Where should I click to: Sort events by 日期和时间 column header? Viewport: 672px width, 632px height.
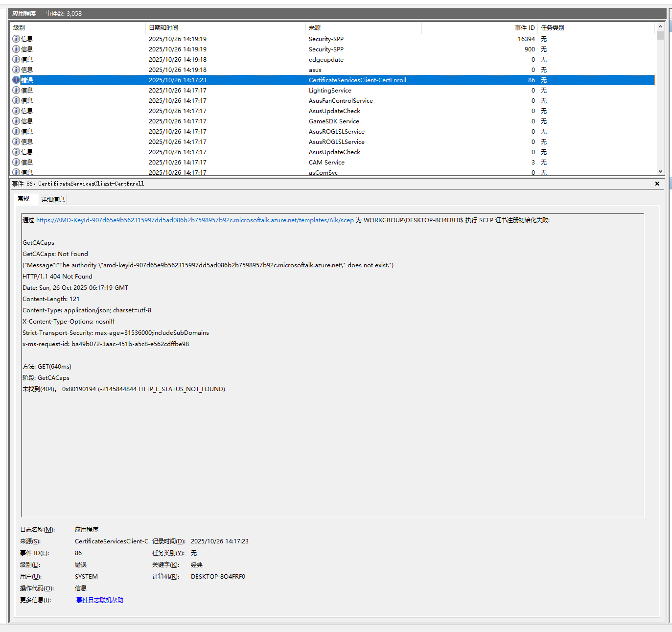[x=226, y=28]
